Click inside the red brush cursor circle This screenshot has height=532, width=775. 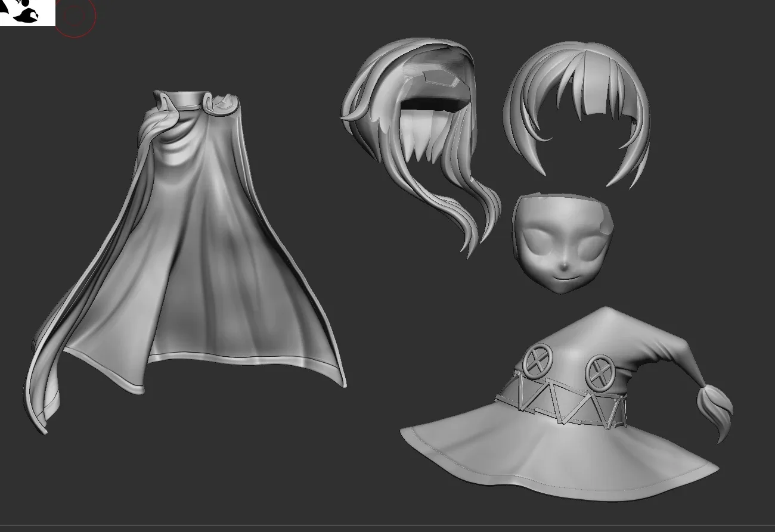[x=75, y=17]
